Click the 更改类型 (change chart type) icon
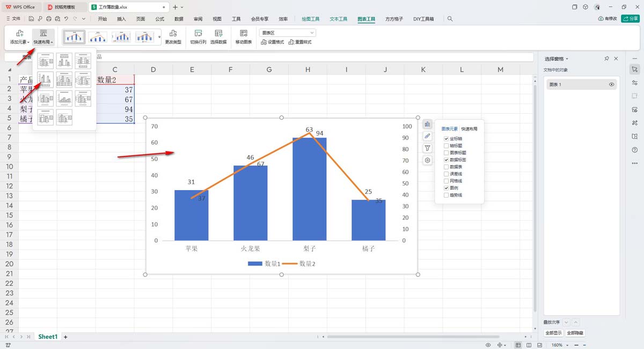This screenshot has height=349, width=644. pyautogui.click(x=173, y=33)
